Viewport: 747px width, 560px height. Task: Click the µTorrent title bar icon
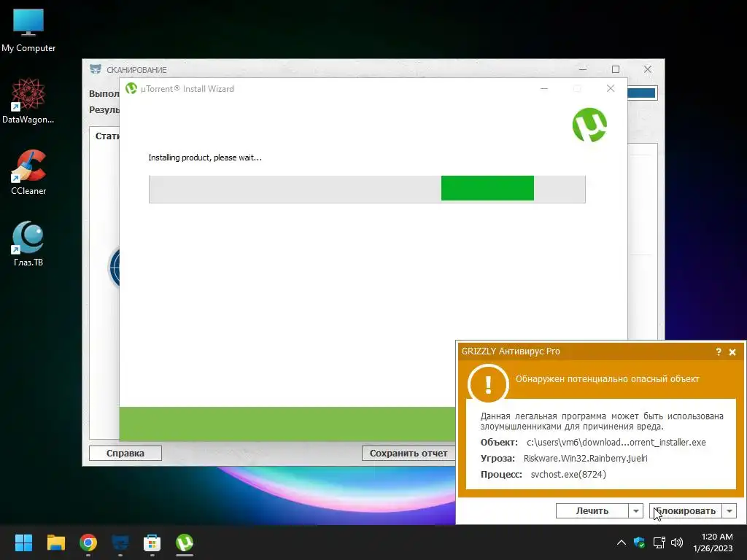[x=131, y=88]
